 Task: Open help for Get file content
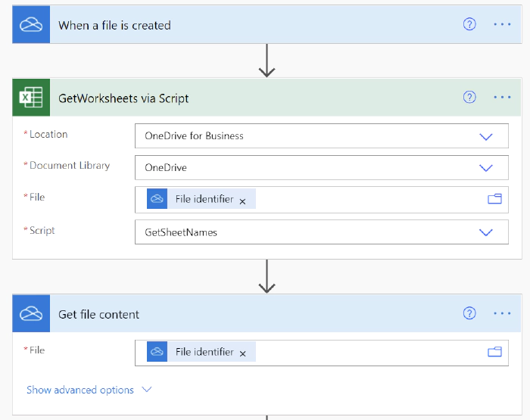[469, 313]
